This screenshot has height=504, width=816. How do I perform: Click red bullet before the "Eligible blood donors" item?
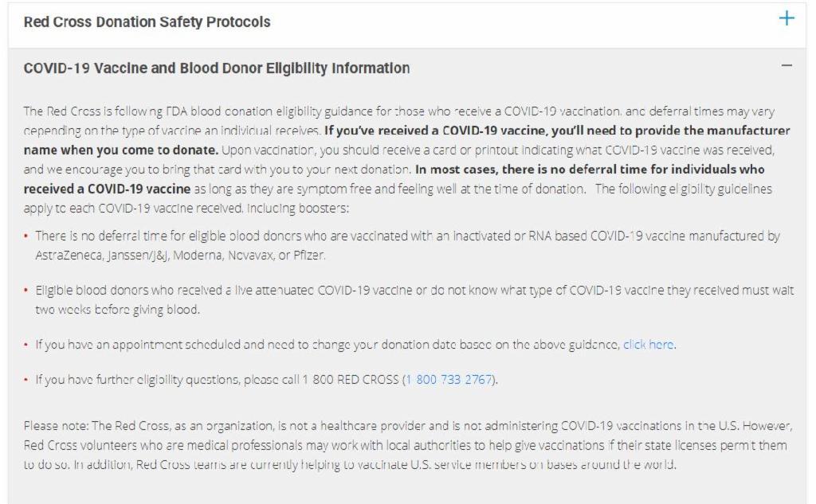[x=26, y=291]
